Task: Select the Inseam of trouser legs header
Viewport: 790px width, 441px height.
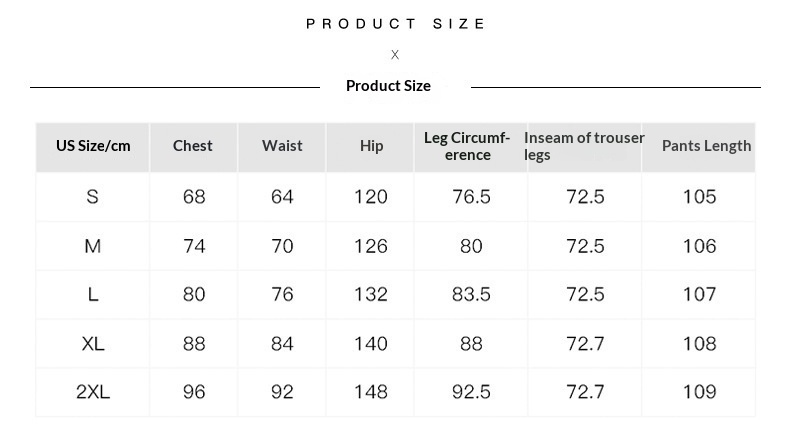Action: 584,146
